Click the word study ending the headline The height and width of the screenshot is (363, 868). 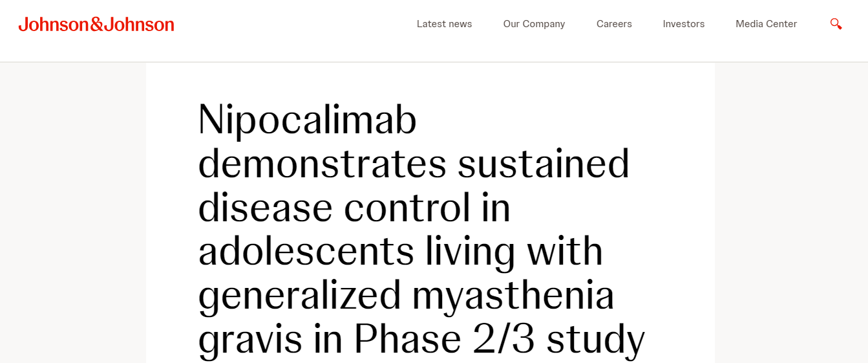tap(595, 339)
